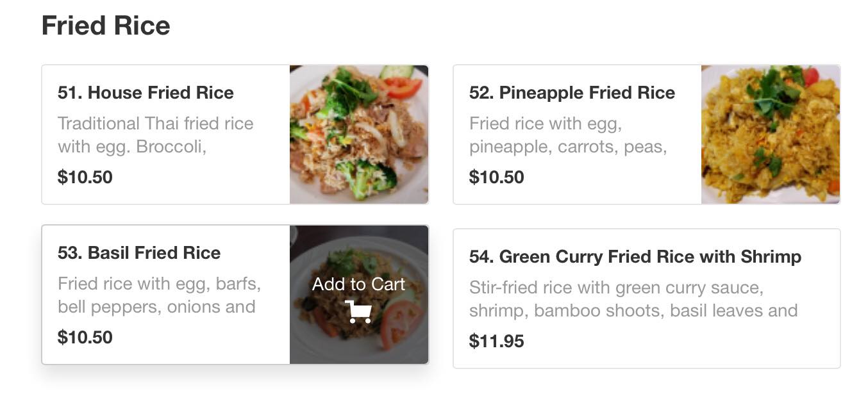Select the 52. Pineapple Fried Rice title

click(572, 93)
